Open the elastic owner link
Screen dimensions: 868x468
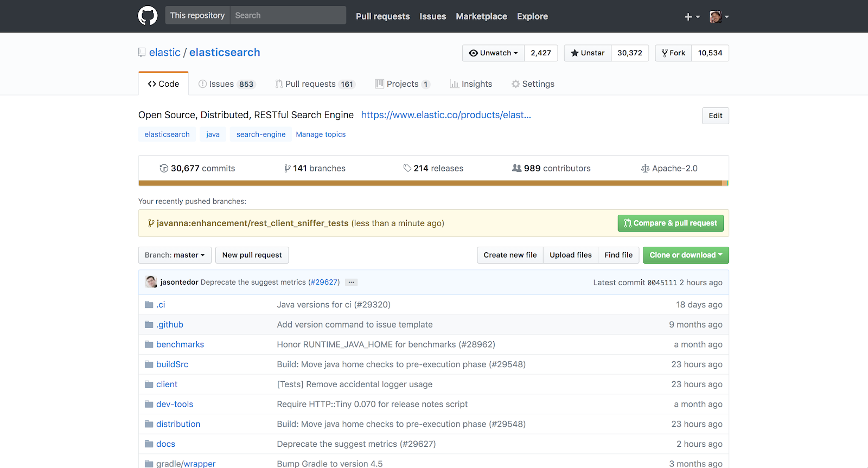165,53
